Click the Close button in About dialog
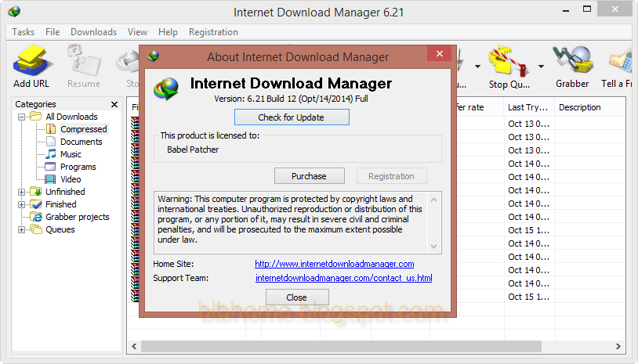Screen dimensions: 638x364 point(297,297)
